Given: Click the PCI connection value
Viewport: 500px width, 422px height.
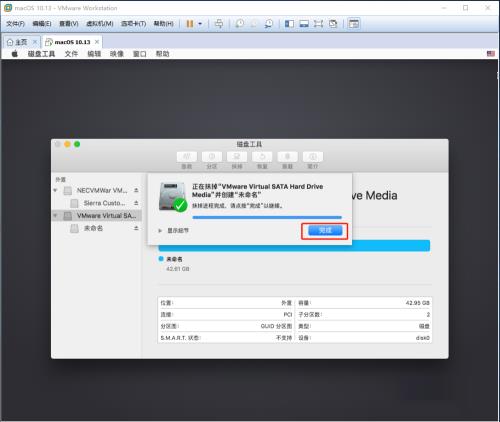Looking at the screenshot, I should point(288,314).
